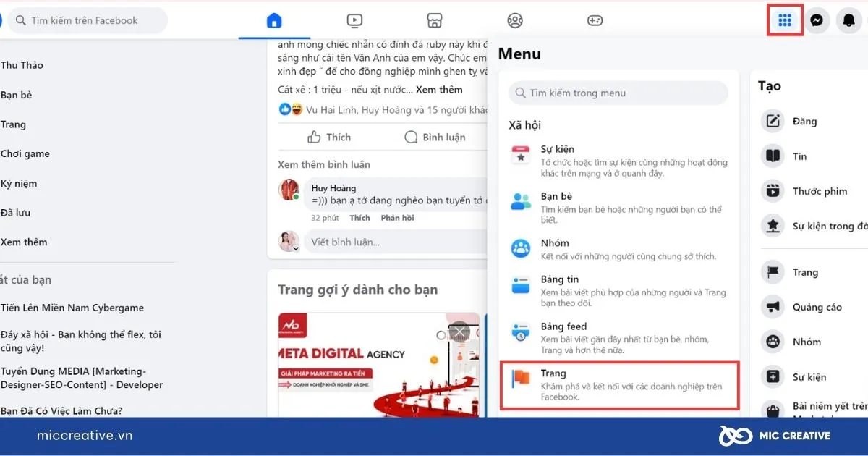Click the Tin story icon under Tạo
Viewport: 868px width, 456px height.
[772, 156]
